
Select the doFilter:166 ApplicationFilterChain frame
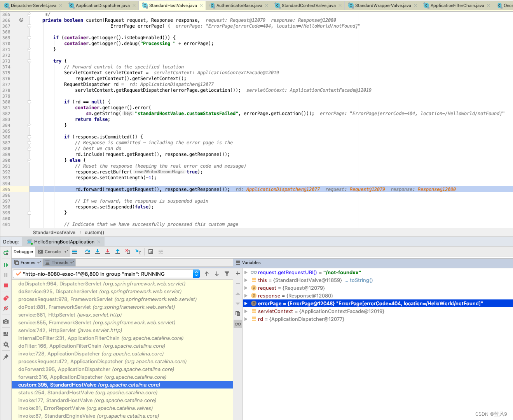122,346
